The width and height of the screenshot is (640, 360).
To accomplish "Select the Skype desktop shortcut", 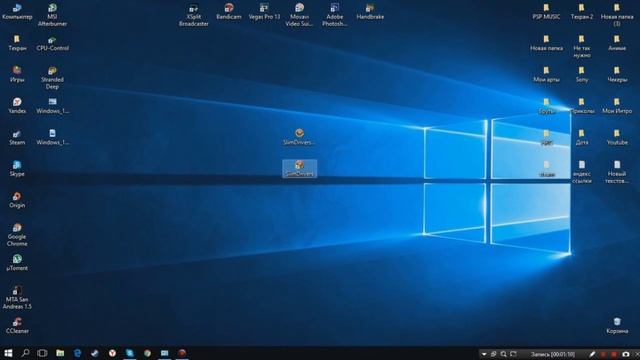I will [17, 169].
